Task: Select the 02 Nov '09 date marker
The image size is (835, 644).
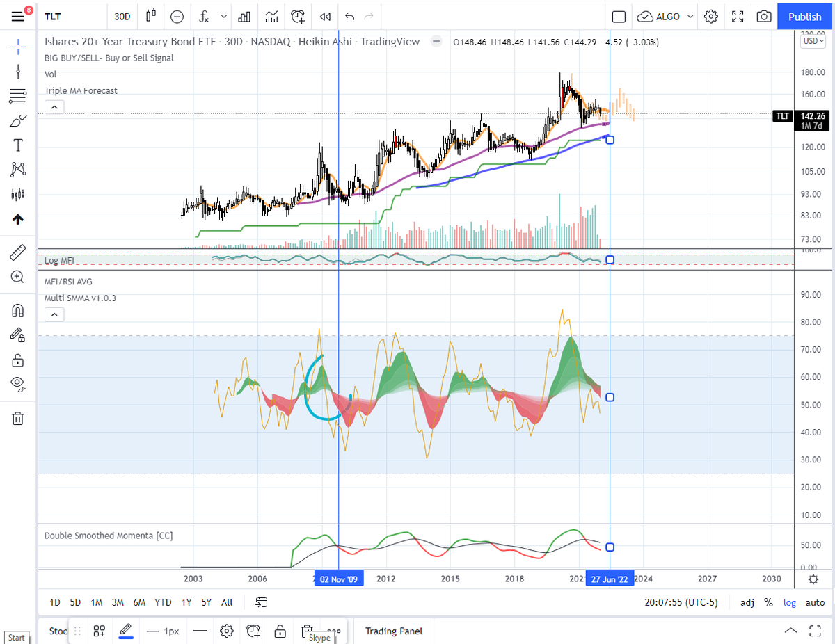Action: [x=339, y=579]
